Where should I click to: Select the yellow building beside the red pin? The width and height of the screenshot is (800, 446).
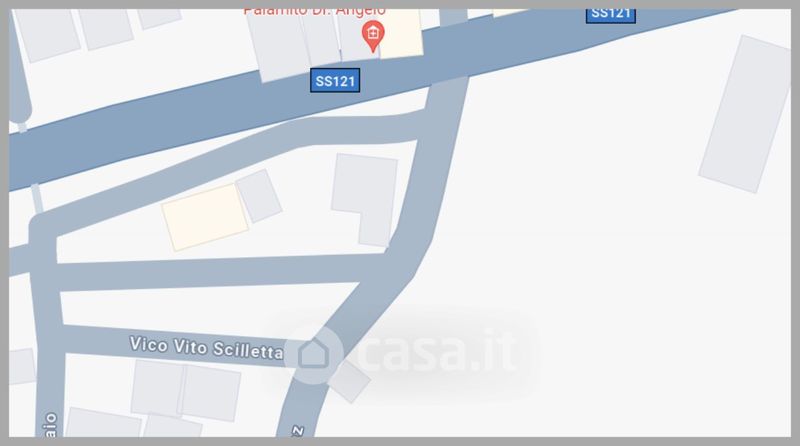(x=402, y=33)
